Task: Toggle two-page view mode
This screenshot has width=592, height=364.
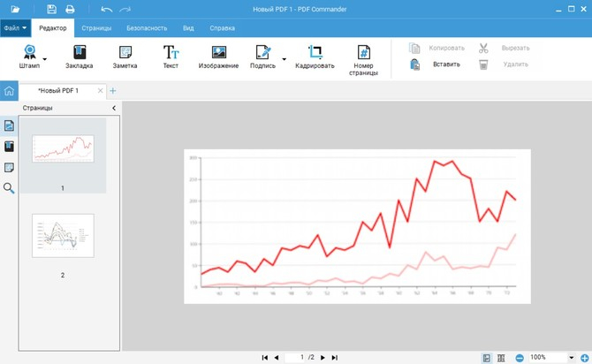Action: pyautogui.click(x=501, y=358)
